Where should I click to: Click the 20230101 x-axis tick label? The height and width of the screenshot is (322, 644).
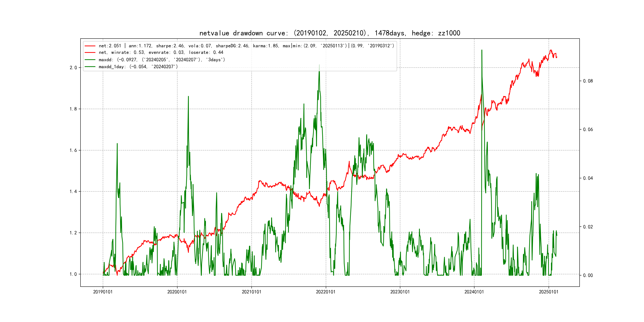[400, 292]
